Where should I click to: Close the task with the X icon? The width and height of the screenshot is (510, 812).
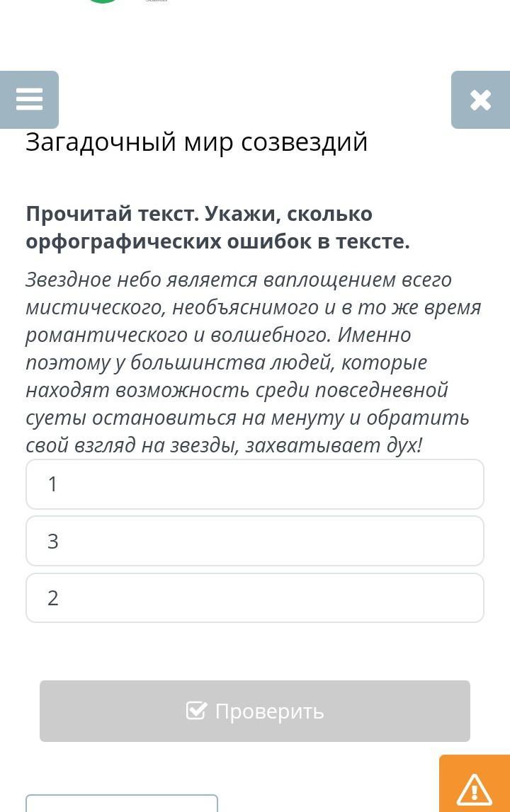pos(480,99)
